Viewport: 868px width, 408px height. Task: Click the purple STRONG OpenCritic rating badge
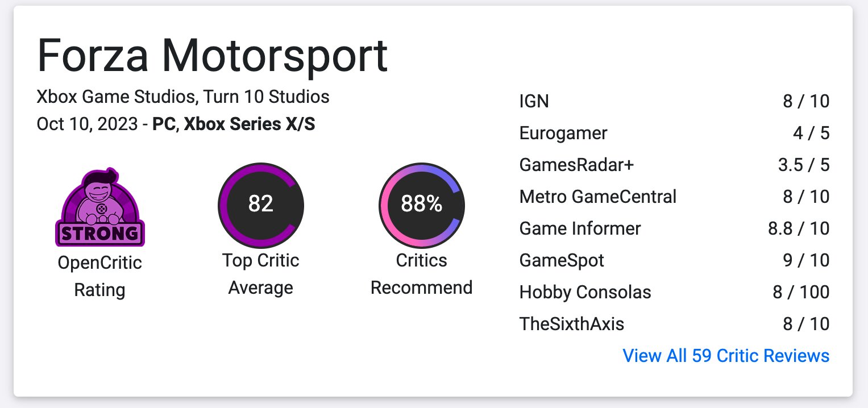click(100, 207)
